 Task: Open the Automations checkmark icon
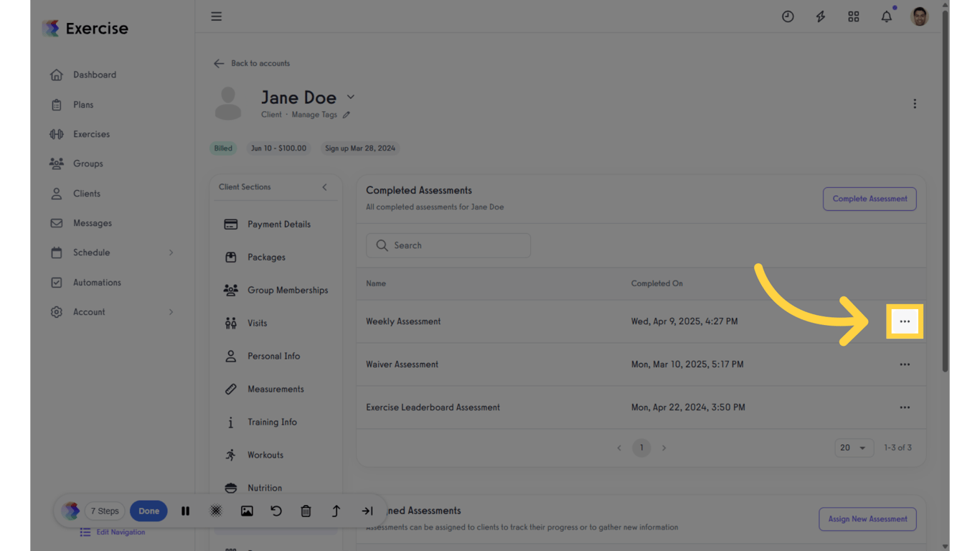56,282
